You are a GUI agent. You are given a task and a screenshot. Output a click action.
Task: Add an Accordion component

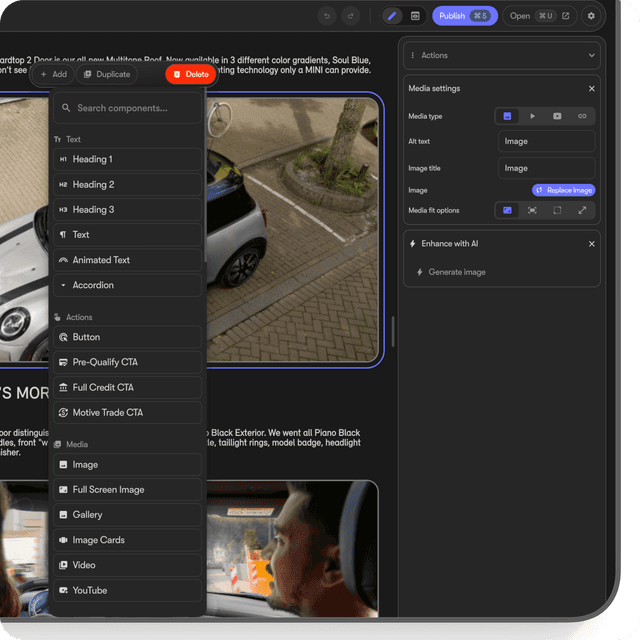pos(127,285)
